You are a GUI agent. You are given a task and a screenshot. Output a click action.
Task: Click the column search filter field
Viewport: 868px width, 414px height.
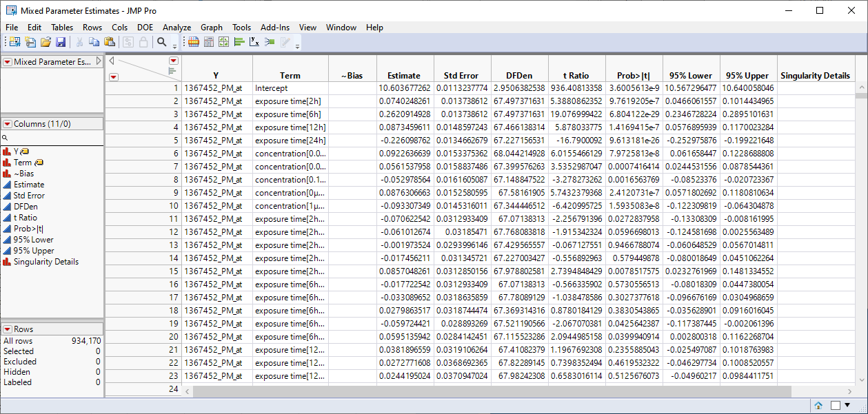54,138
